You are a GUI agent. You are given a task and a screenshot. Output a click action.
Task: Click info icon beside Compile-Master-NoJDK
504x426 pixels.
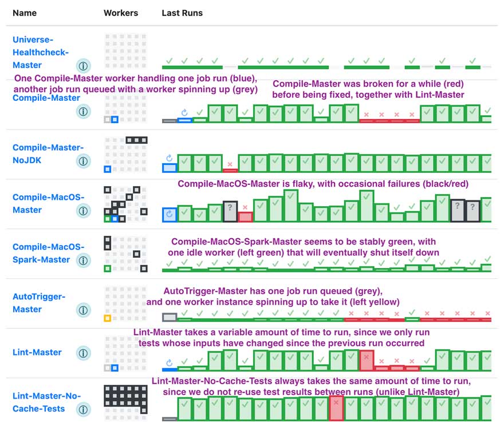tap(84, 161)
